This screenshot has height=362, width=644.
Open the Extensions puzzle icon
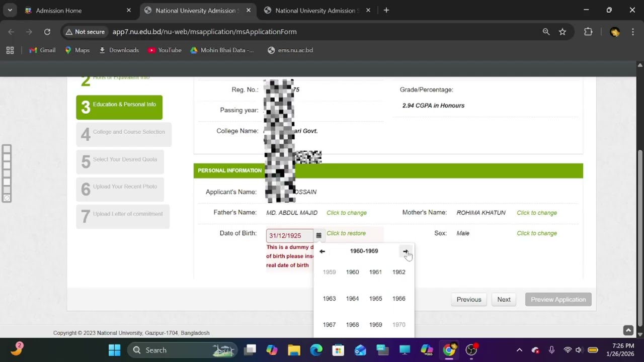pyautogui.click(x=588, y=32)
